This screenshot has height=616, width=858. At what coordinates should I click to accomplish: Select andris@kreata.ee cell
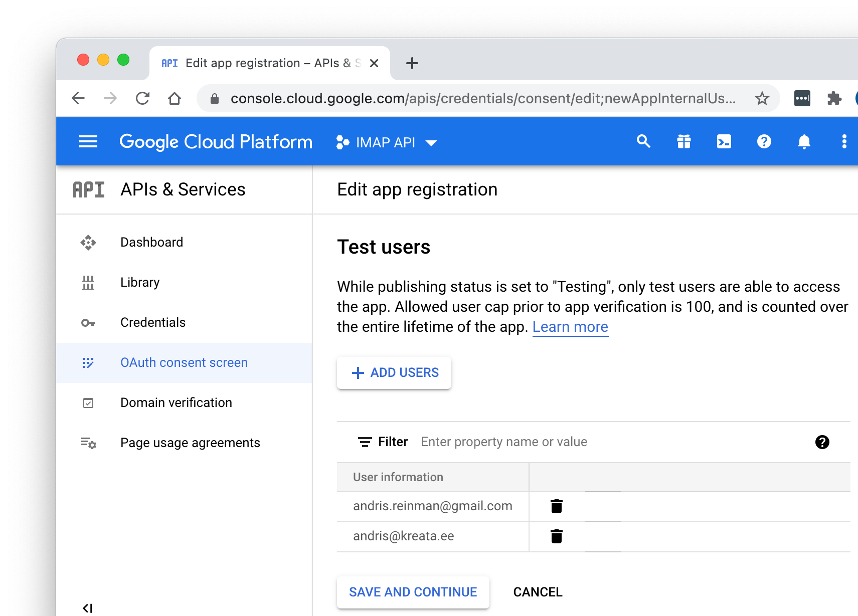433,536
